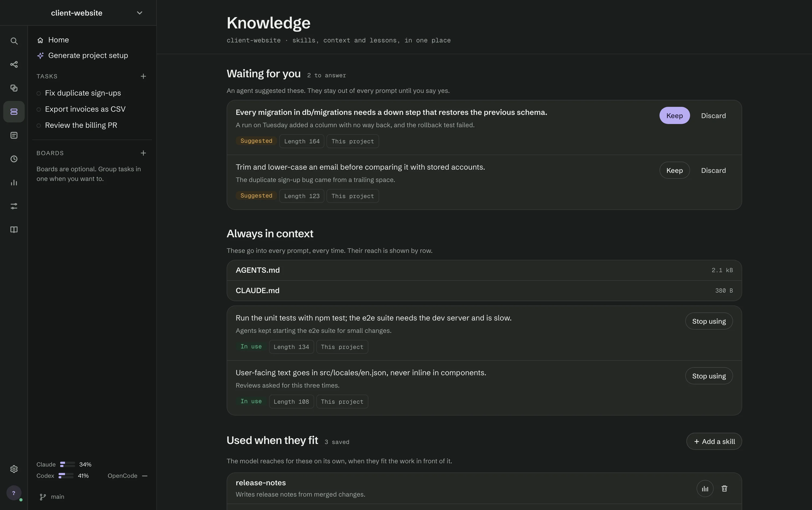This screenshot has width=812, height=510.
Task: Open the CLAUDE.md row
Action: [484, 290]
